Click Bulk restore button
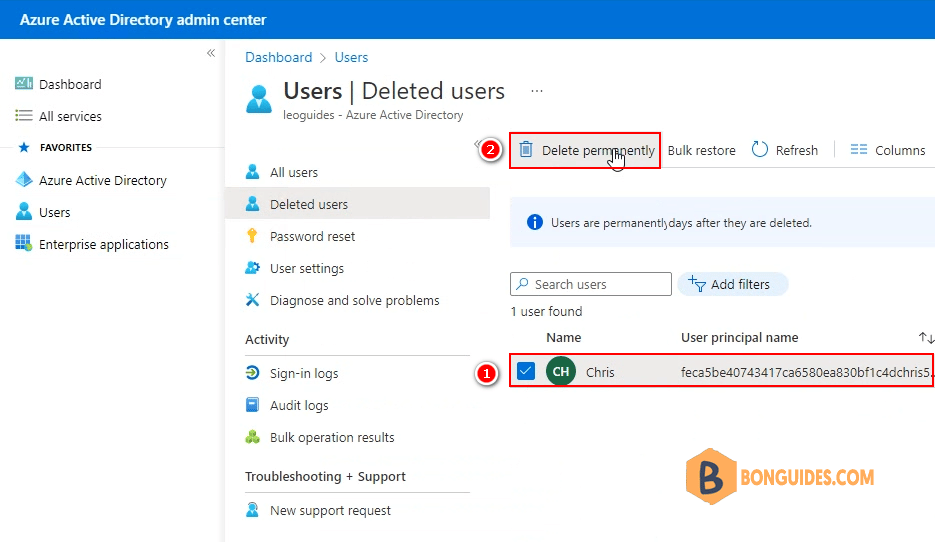 click(x=701, y=151)
